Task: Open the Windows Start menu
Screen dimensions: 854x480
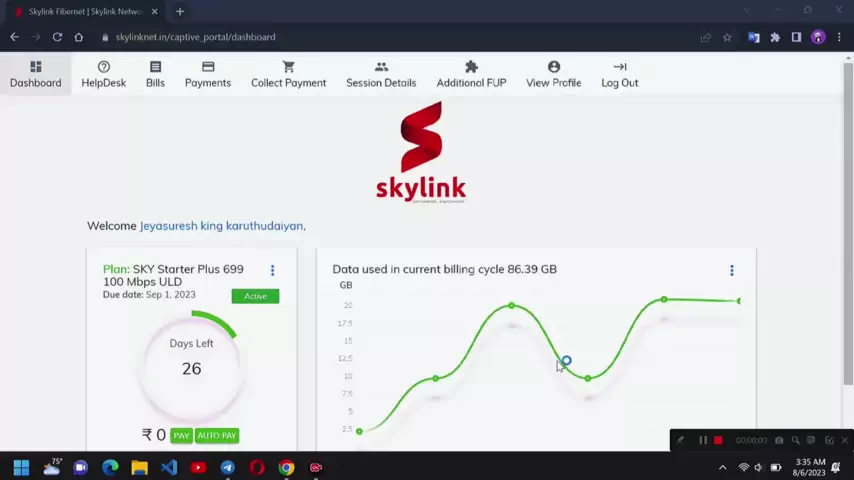Action: coord(21,467)
